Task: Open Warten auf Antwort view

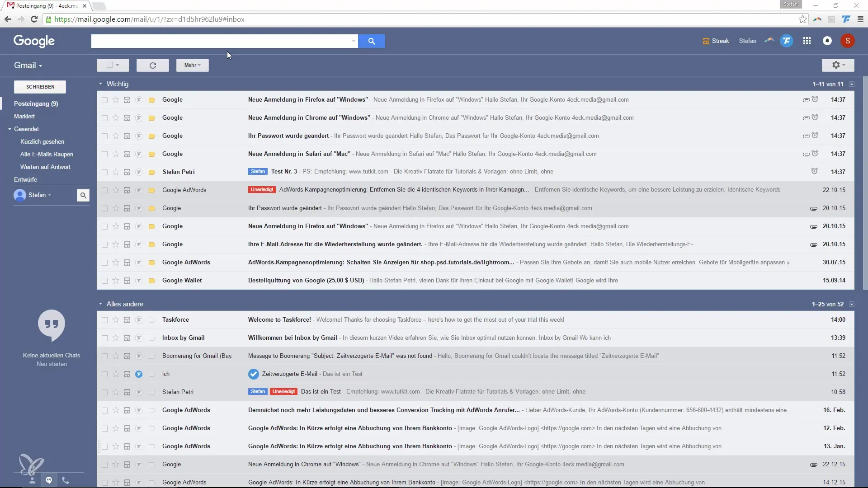Action: point(45,167)
